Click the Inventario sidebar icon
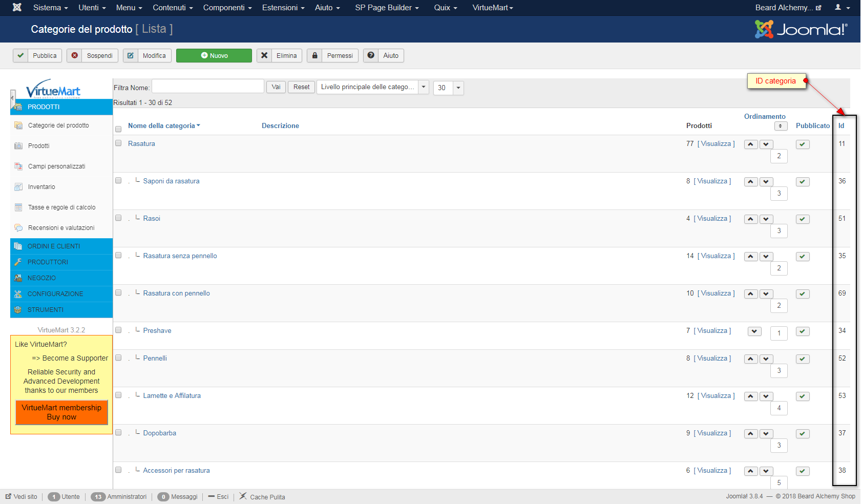The image size is (862, 504). coord(18,187)
